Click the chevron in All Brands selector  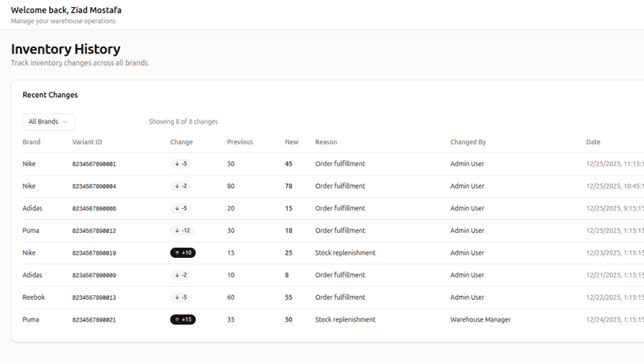(x=65, y=122)
